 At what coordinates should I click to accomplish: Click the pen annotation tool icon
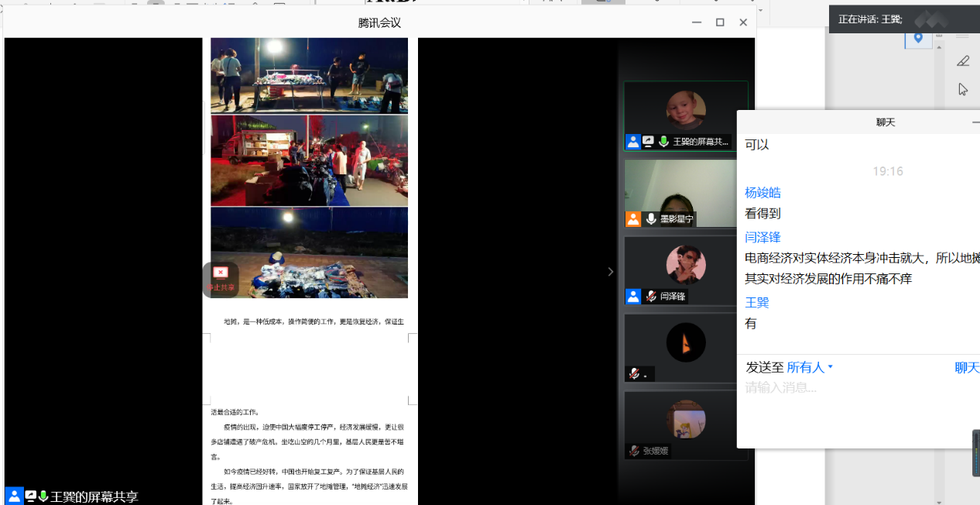coord(962,61)
